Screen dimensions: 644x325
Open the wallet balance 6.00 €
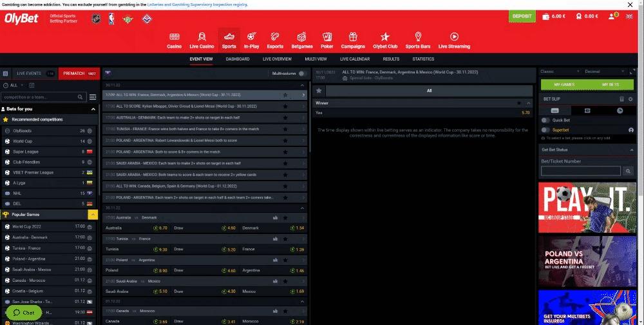pyautogui.click(x=554, y=17)
